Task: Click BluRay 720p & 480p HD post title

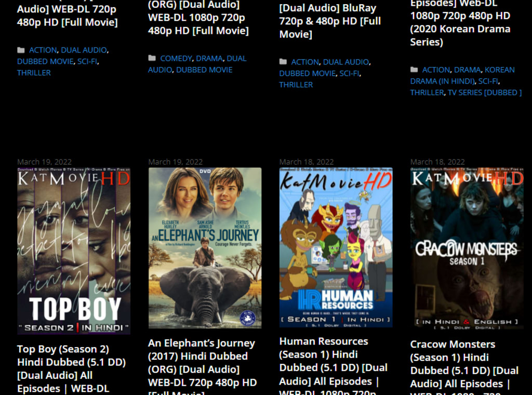Action: 330,21
